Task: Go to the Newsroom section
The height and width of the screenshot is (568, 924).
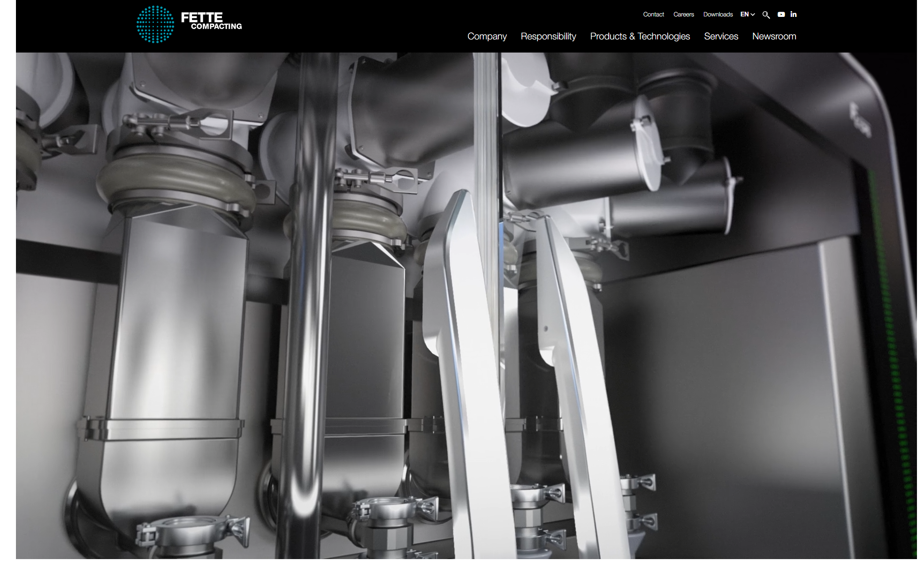Action: [774, 37]
